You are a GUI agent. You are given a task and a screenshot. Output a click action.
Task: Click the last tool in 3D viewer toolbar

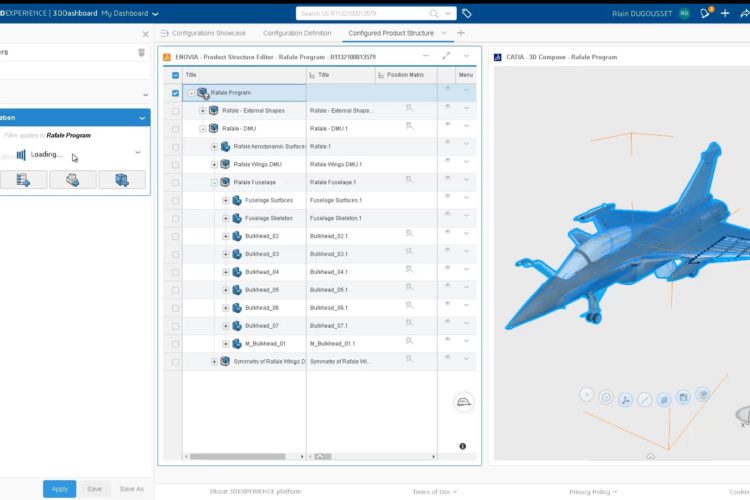click(x=702, y=394)
